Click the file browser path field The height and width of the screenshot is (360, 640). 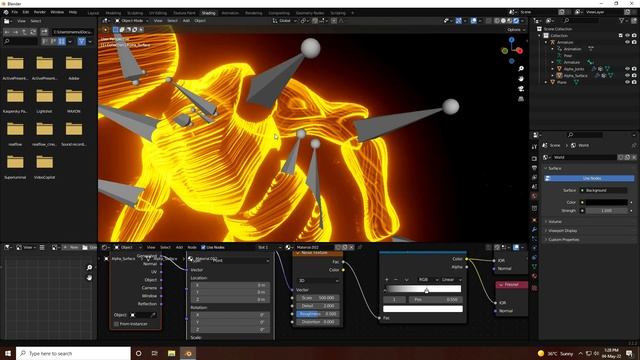pyautogui.click(x=73, y=32)
